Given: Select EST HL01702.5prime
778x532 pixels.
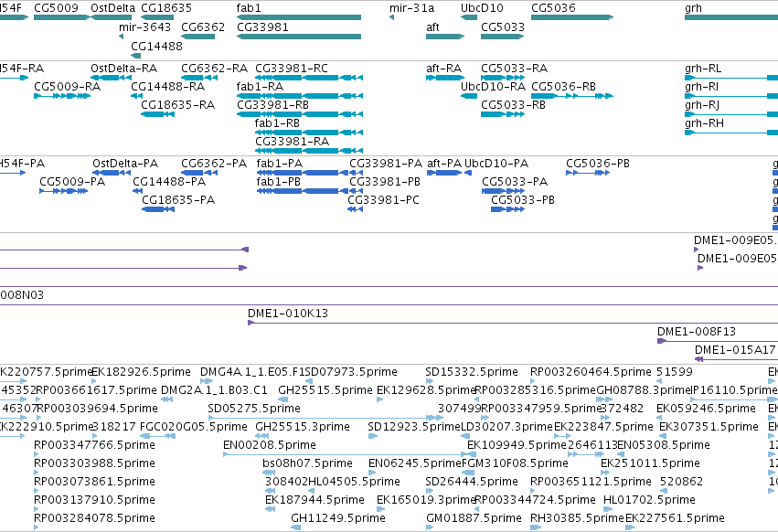Looking at the screenshot, I should point(608,509).
